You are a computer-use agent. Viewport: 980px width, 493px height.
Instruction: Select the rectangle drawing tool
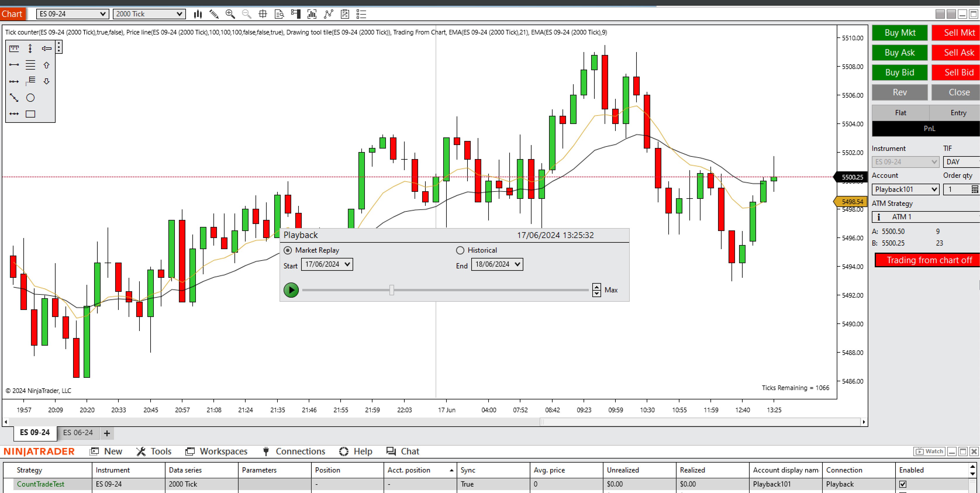coord(30,114)
